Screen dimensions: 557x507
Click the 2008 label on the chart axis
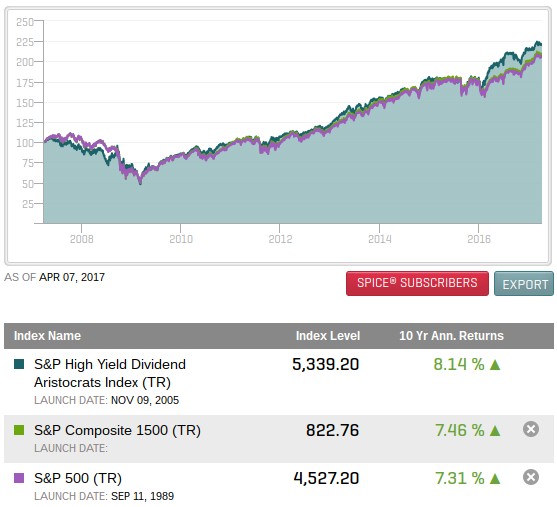tap(82, 239)
